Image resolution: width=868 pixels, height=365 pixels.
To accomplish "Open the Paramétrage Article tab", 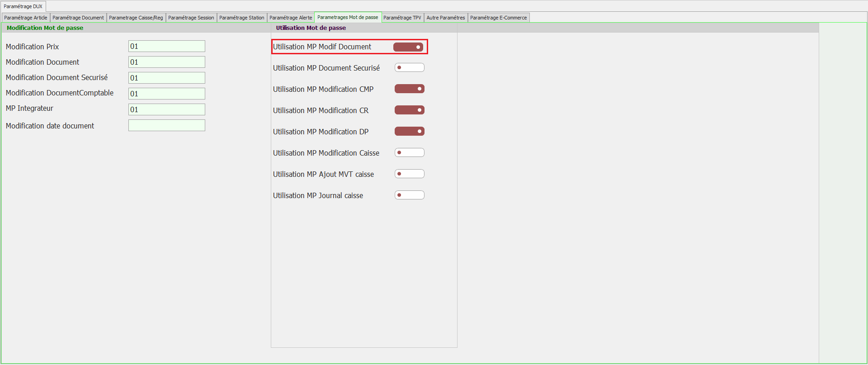I will click(26, 18).
